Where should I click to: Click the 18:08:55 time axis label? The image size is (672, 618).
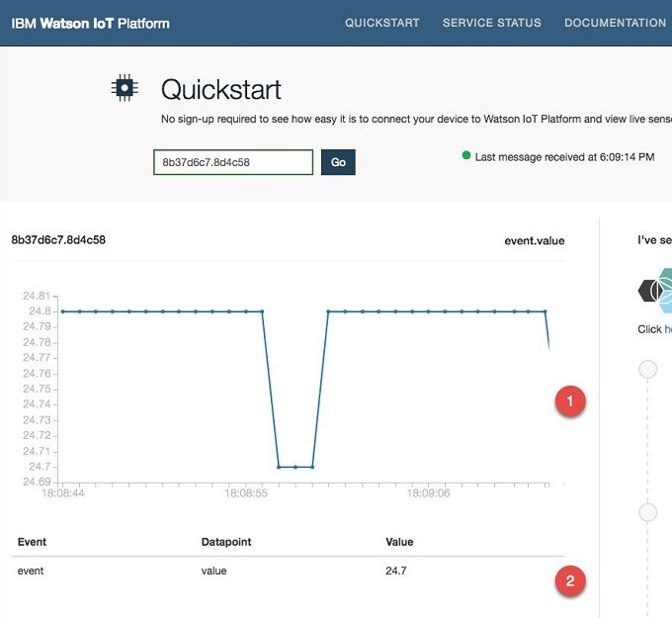pos(245,493)
